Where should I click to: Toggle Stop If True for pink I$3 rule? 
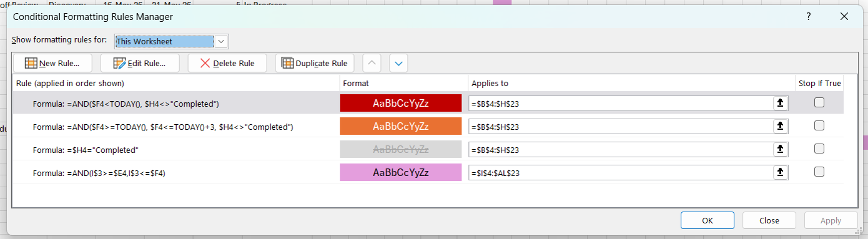[819, 172]
